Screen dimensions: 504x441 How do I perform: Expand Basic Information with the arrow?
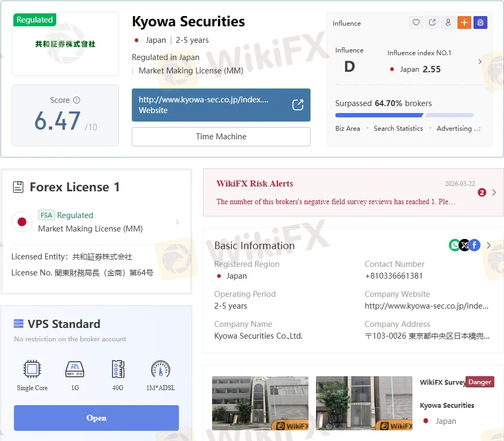coord(488,245)
